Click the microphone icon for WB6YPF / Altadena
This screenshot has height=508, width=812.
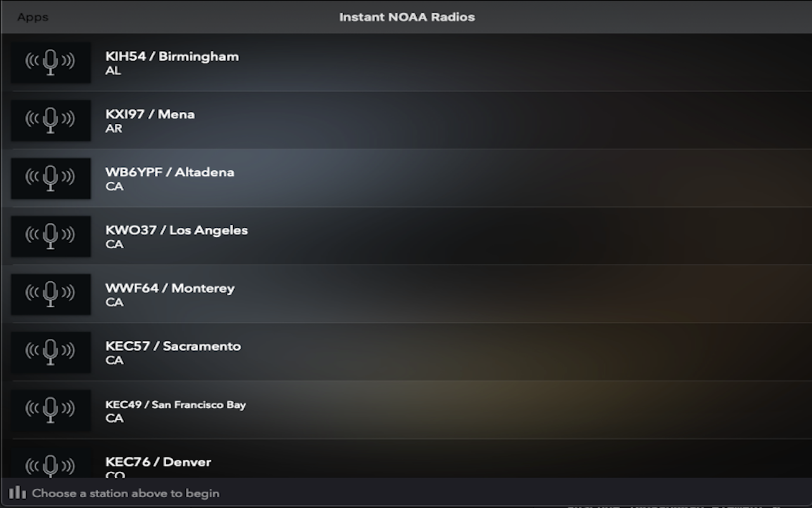pos(51,178)
